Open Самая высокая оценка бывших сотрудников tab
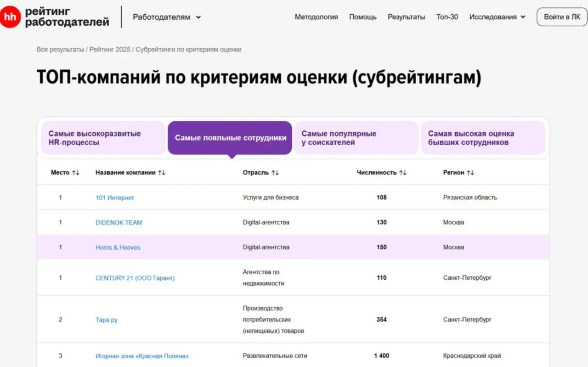This screenshot has height=367, width=588. click(483, 138)
